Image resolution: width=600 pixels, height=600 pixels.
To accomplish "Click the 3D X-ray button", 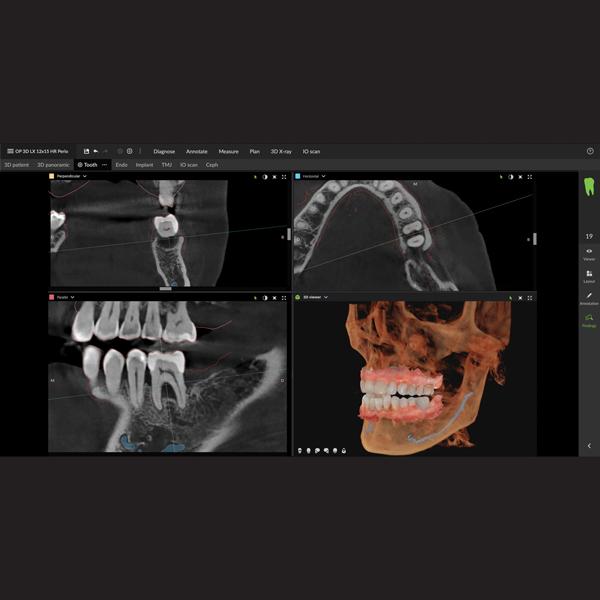I will (281, 151).
